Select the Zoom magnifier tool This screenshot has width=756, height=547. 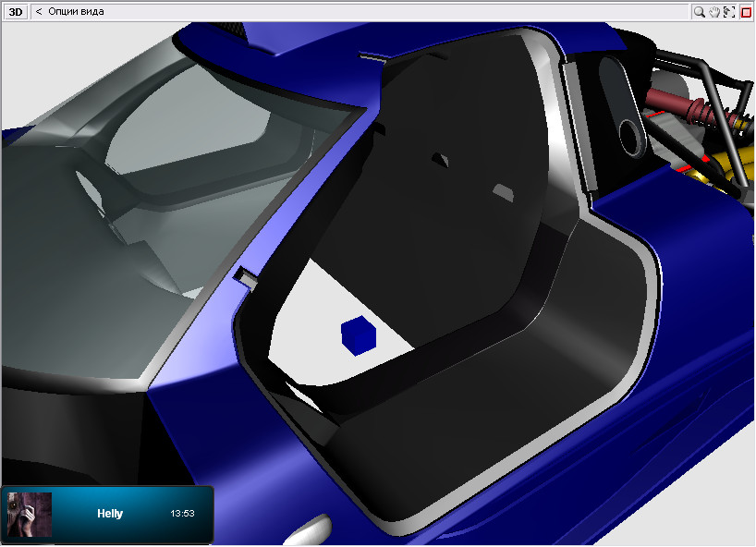point(699,12)
